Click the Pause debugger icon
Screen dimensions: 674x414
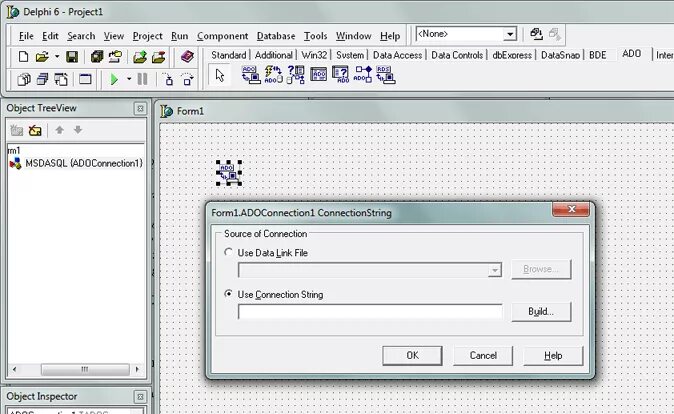click(x=142, y=79)
